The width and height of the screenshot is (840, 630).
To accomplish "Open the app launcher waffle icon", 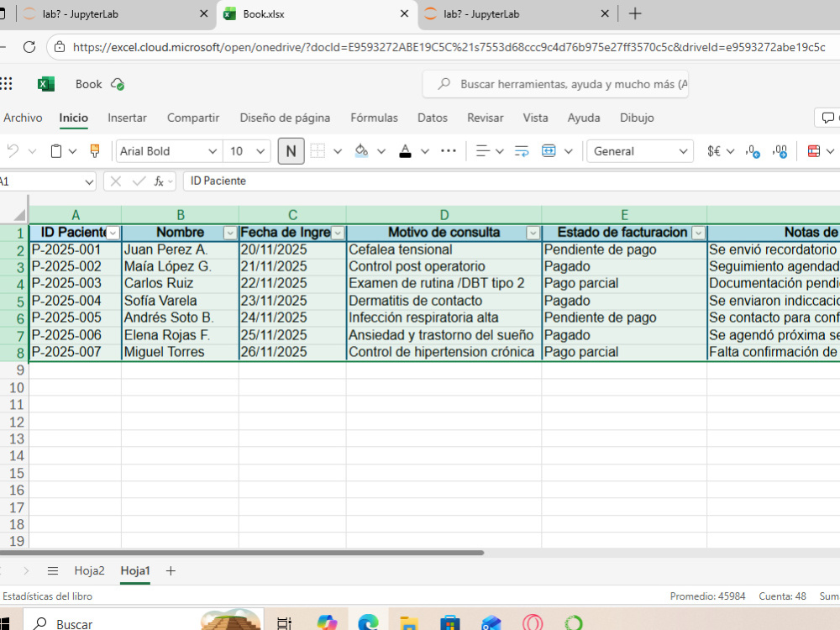I will [x=6, y=83].
